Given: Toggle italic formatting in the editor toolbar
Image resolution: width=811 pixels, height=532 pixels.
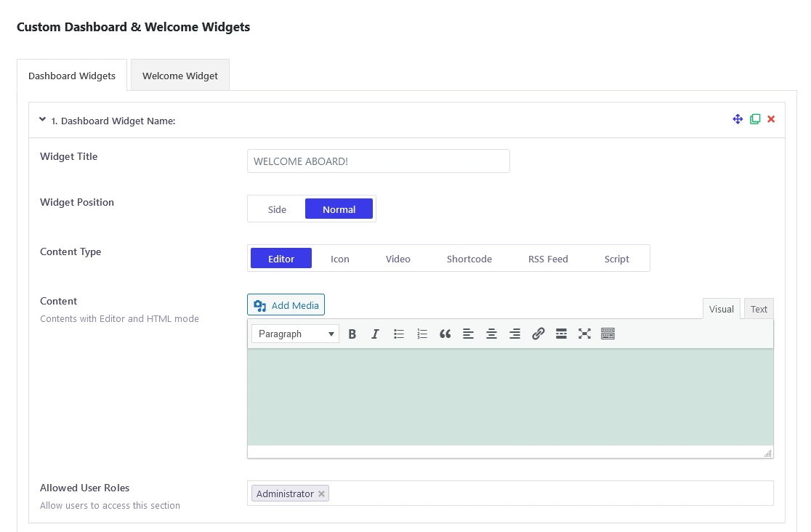Looking at the screenshot, I should 376,334.
